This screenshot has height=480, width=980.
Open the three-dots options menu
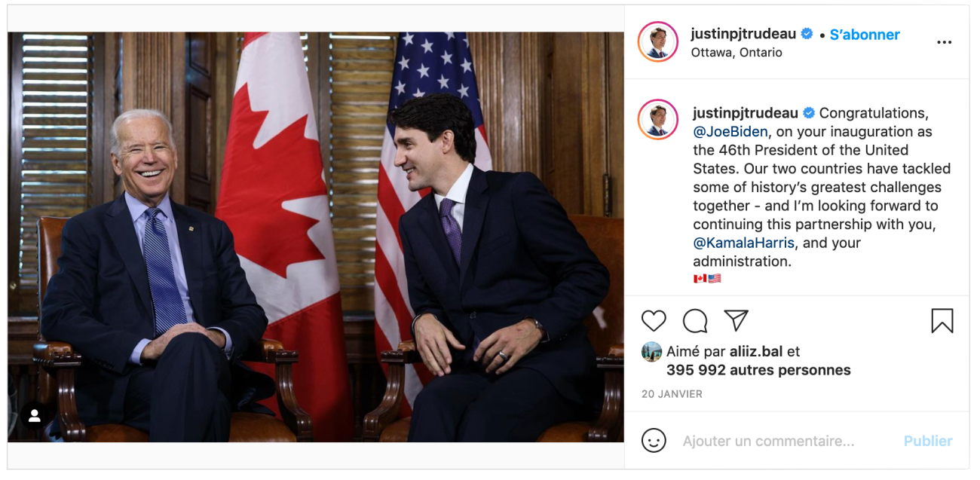(x=944, y=42)
